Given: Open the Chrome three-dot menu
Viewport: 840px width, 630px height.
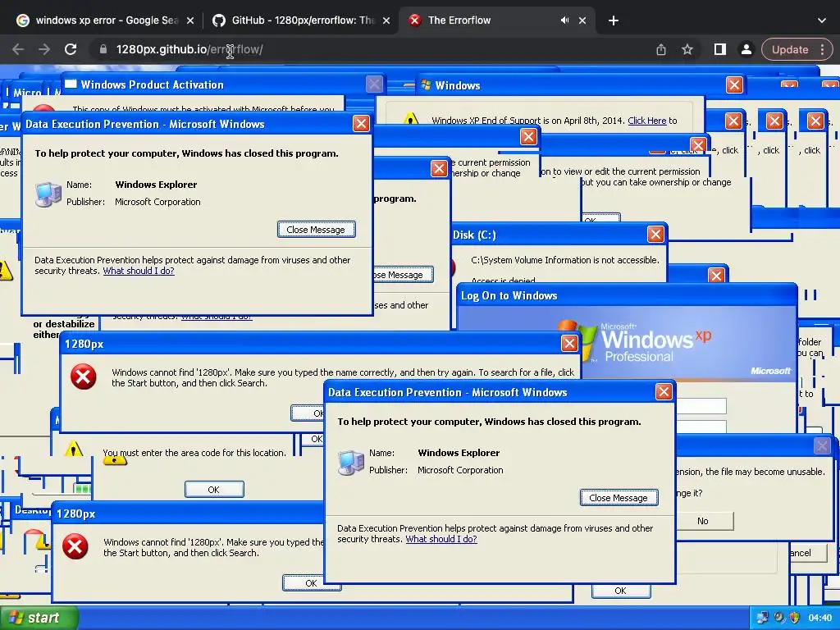Looking at the screenshot, I should tap(823, 49).
